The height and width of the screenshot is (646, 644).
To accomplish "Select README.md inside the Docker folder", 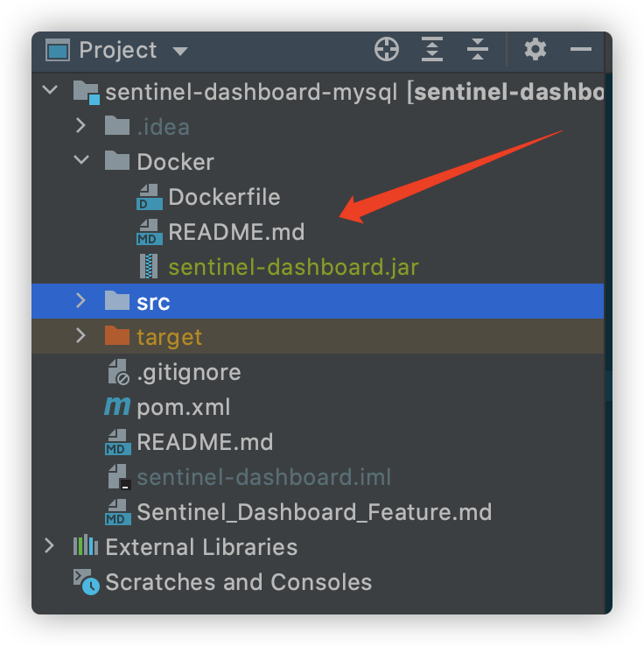I will pyautogui.click(x=236, y=232).
